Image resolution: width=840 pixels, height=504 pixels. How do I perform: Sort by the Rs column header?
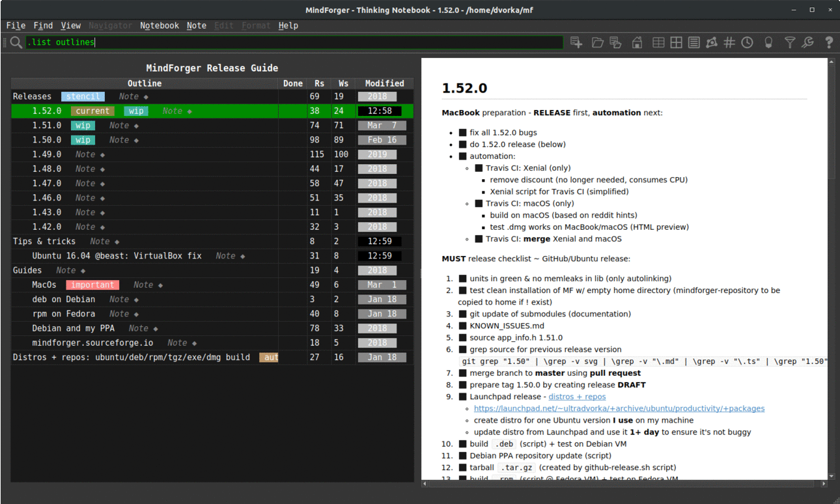click(319, 83)
